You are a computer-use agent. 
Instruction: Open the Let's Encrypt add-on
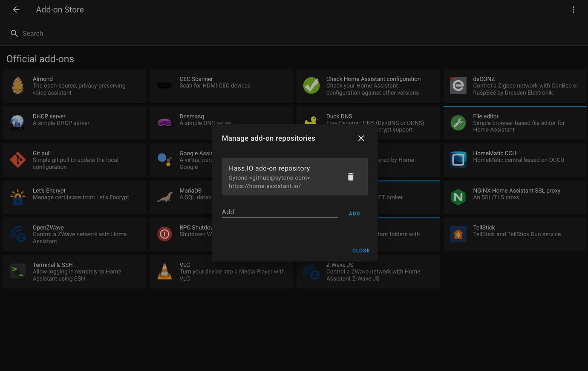click(75, 197)
